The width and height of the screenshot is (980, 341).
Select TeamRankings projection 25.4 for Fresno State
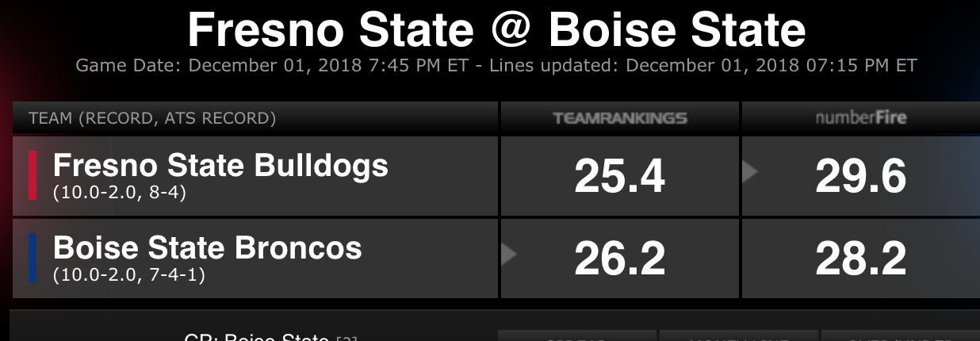coord(619,176)
